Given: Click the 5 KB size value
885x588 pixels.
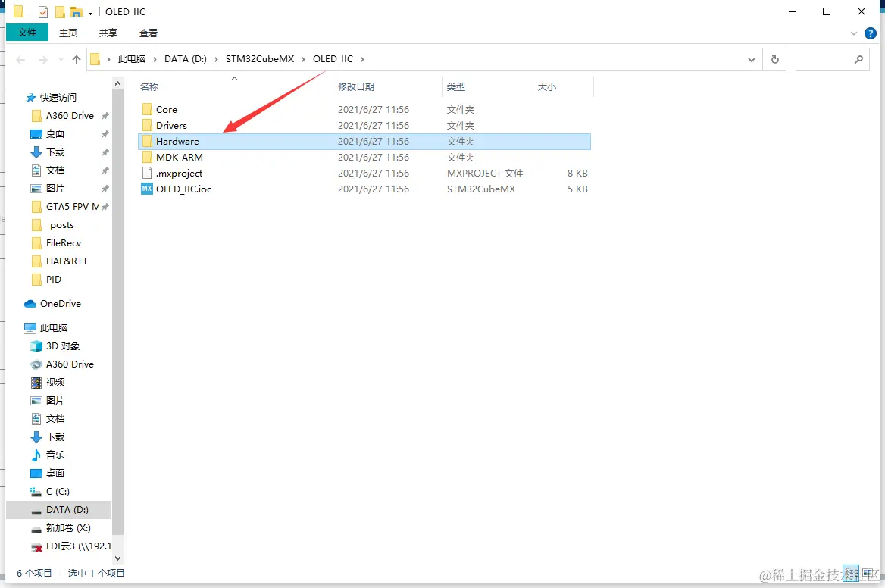Looking at the screenshot, I should pos(577,189).
